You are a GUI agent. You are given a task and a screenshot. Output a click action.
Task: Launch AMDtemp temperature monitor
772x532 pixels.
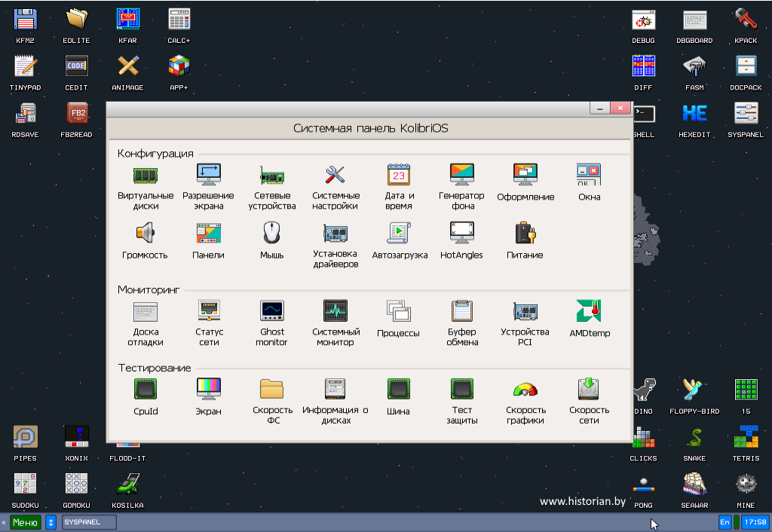pos(588,310)
